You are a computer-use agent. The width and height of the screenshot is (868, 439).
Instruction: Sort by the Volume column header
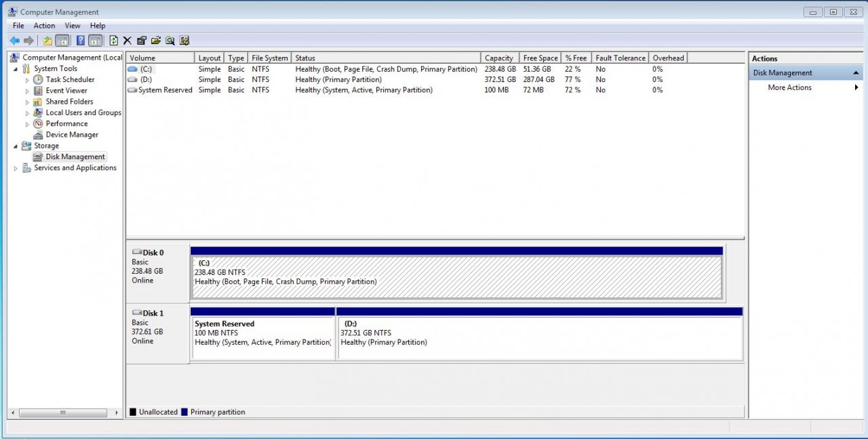[x=160, y=58]
